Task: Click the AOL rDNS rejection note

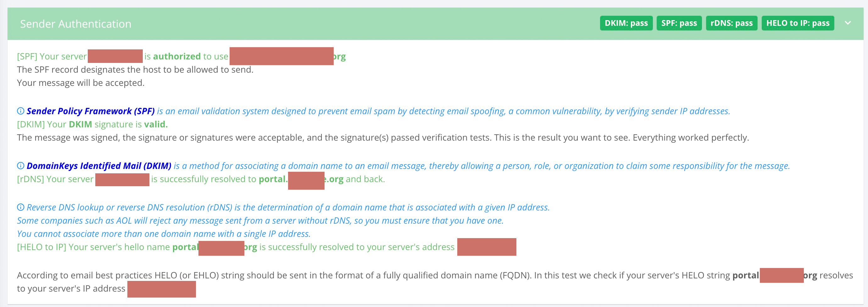Action: point(260,221)
